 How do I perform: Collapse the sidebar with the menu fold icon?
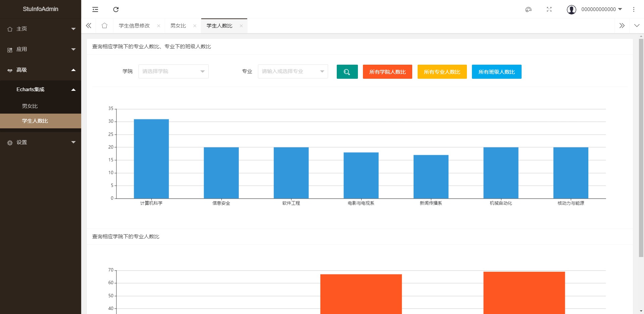[x=95, y=9]
